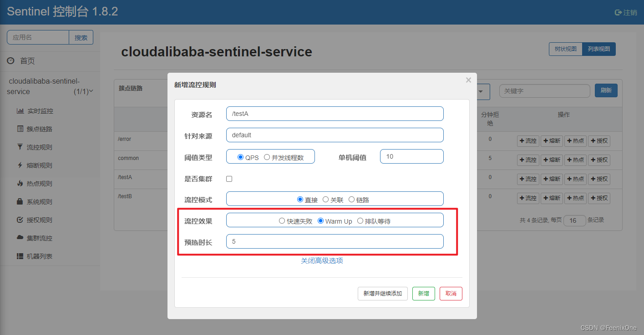The width and height of the screenshot is (644, 335).
Task: Click the 熔断规则 lightning icon in sidebar
Action: pyautogui.click(x=20, y=165)
